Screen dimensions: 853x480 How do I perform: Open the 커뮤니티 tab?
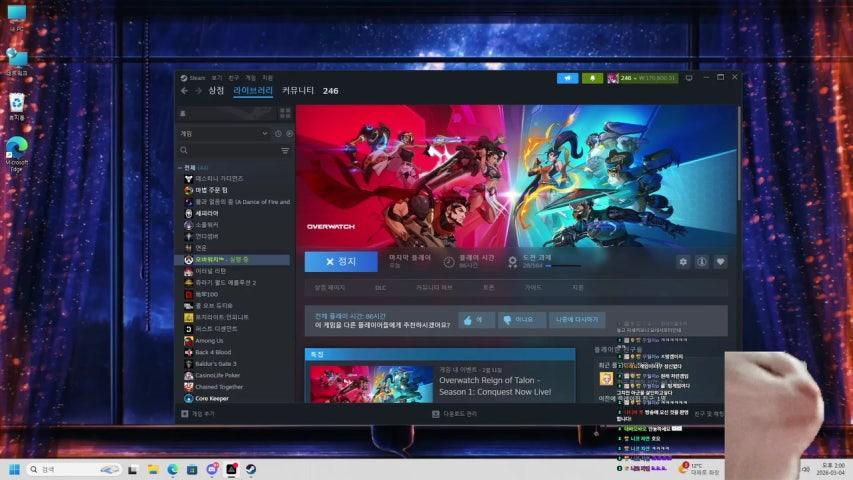(x=298, y=90)
